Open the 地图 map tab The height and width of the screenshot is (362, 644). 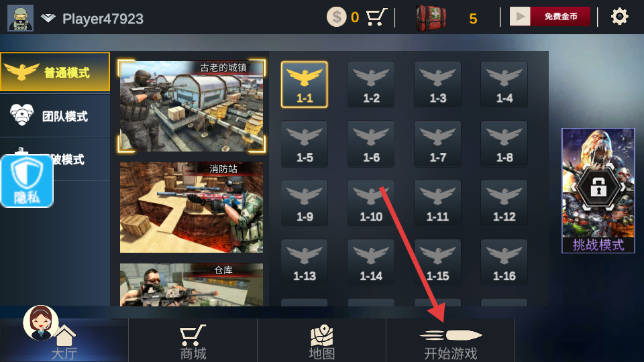click(321, 341)
